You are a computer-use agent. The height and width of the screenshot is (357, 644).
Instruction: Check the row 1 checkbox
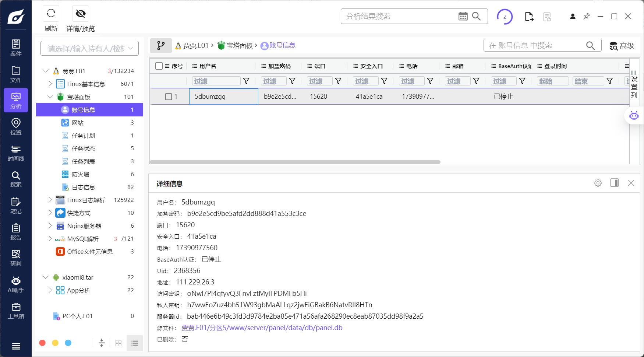tap(169, 97)
